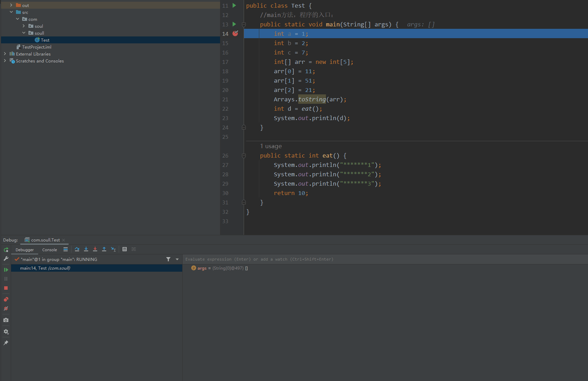Viewport: 588px width, 381px height.
Task: Switch to the Debugger tab
Action: [x=25, y=250]
